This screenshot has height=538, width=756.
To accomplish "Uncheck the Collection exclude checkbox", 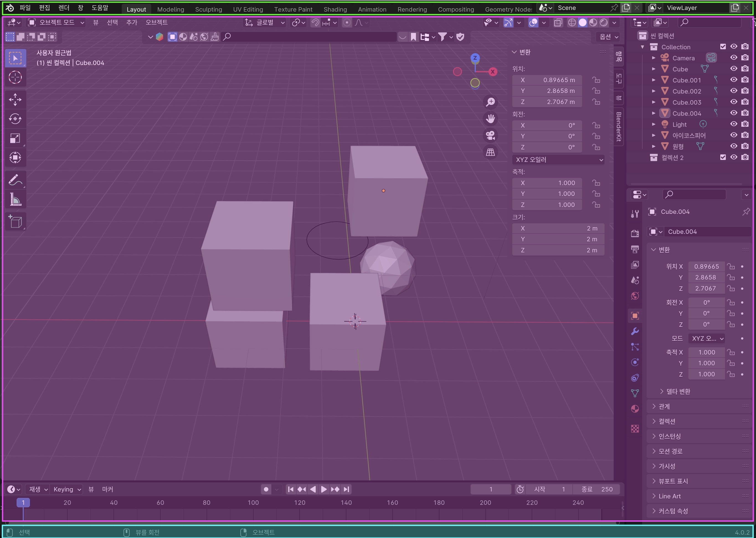I will pyautogui.click(x=723, y=47).
